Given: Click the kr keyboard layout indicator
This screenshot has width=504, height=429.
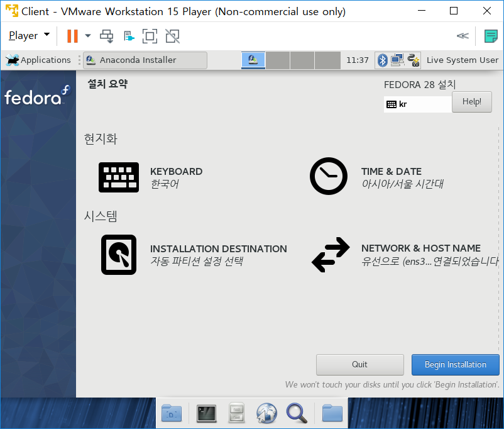Looking at the screenshot, I should click(418, 104).
